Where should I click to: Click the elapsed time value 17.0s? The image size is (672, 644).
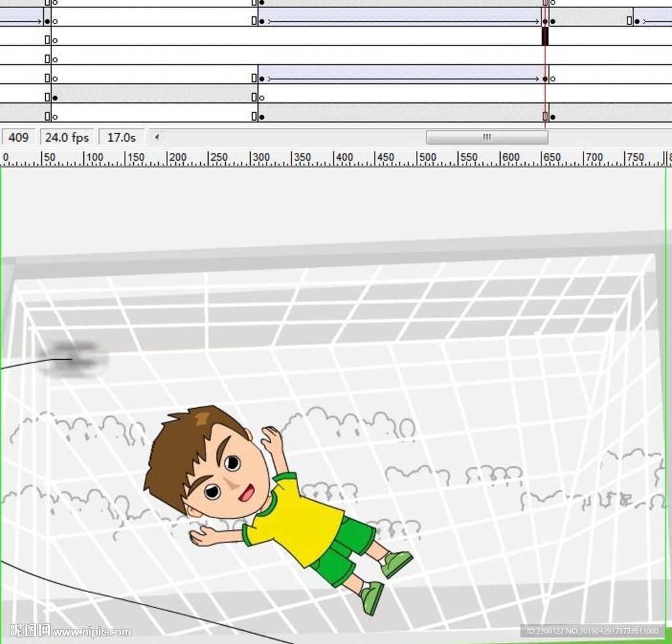[121, 138]
